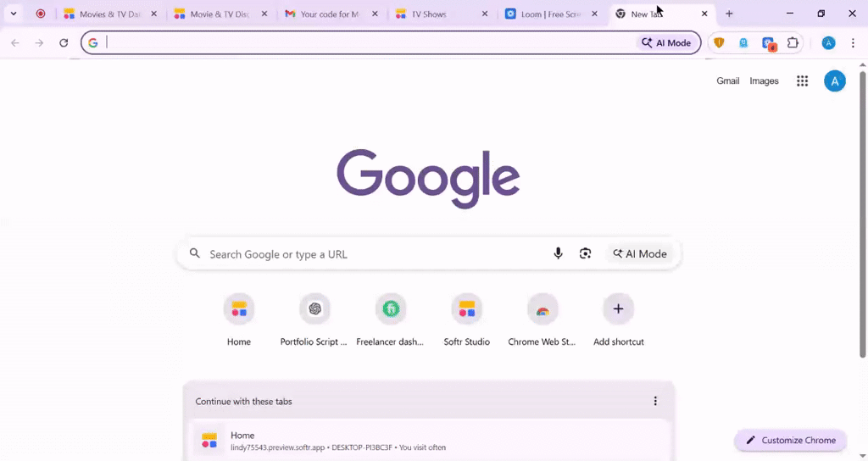Start voice search with microphone
Viewport: 868px width, 461px height.
pos(558,253)
